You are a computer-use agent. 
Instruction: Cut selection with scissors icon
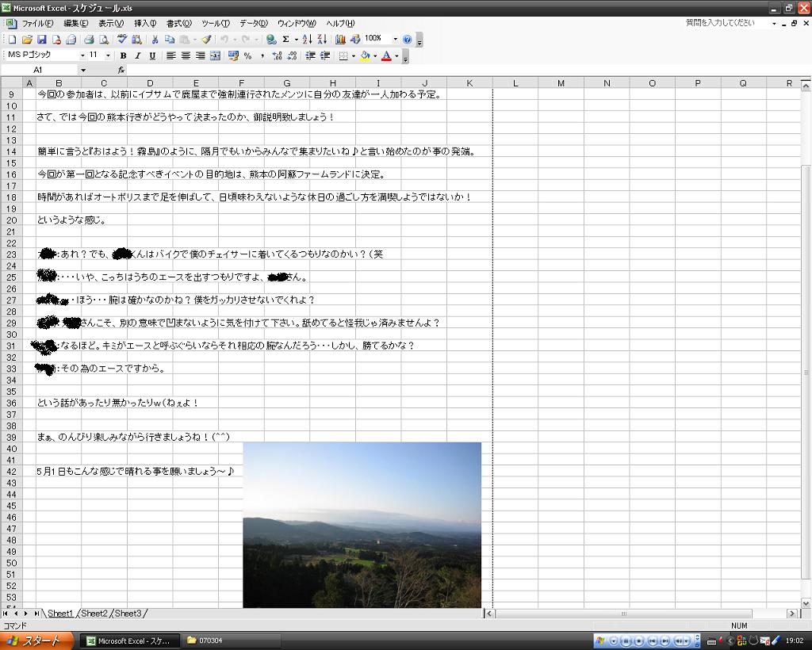coord(155,40)
